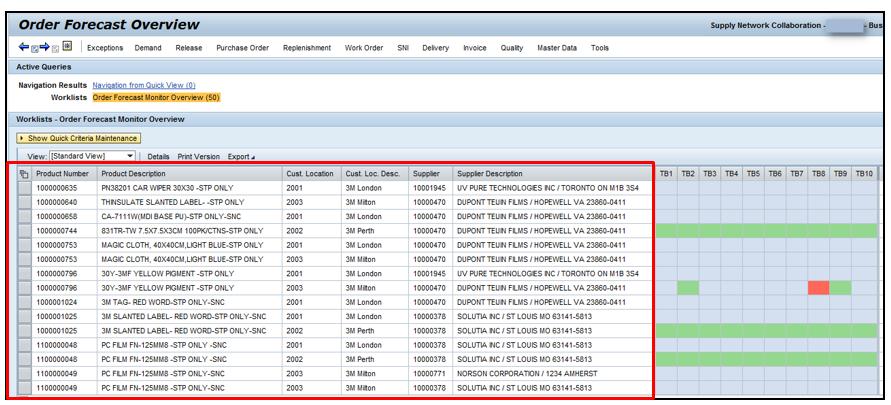Open the Tools menu
The image size is (891, 405).
pos(599,48)
